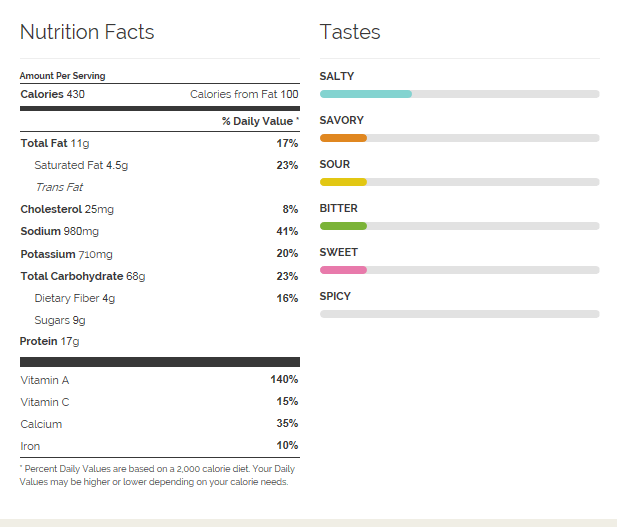Select the Calories 430 text

[x=53, y=94]
